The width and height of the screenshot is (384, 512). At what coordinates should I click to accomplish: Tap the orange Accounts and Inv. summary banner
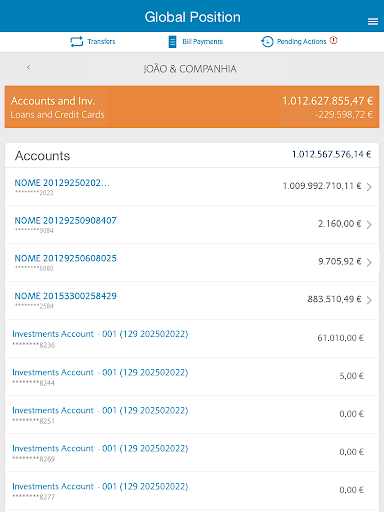[x=192, y=107]
